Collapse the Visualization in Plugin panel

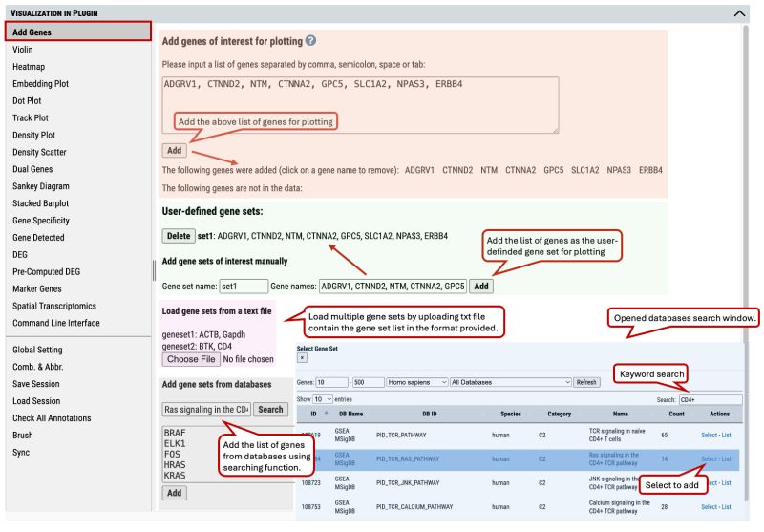click(x=739, y=13)
